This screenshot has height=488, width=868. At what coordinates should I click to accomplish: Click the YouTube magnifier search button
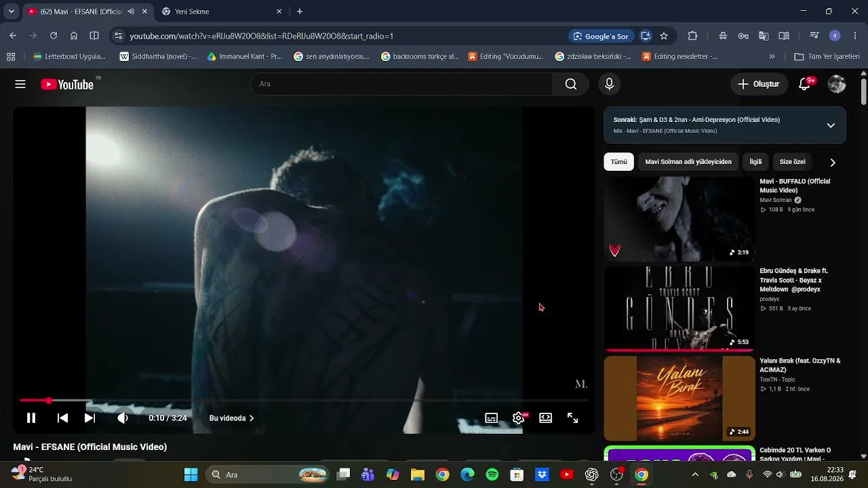click(x=571, y=84)
